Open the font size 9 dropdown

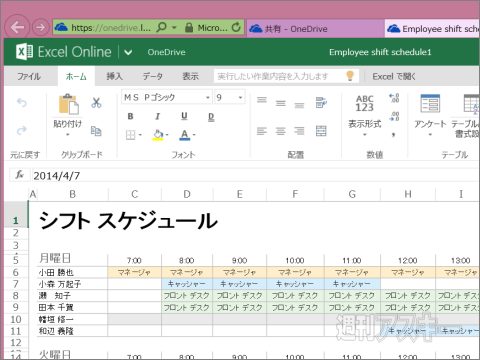240,97
